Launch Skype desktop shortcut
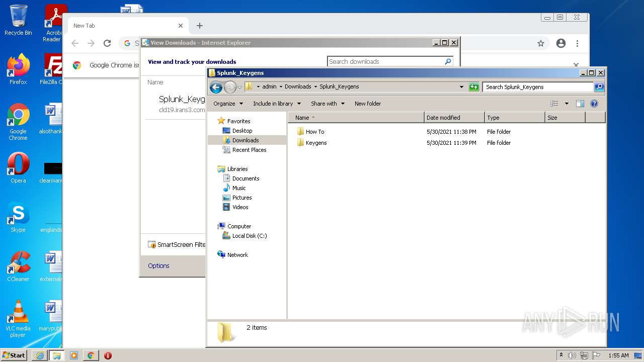644x362 pixels. point(18,217)
